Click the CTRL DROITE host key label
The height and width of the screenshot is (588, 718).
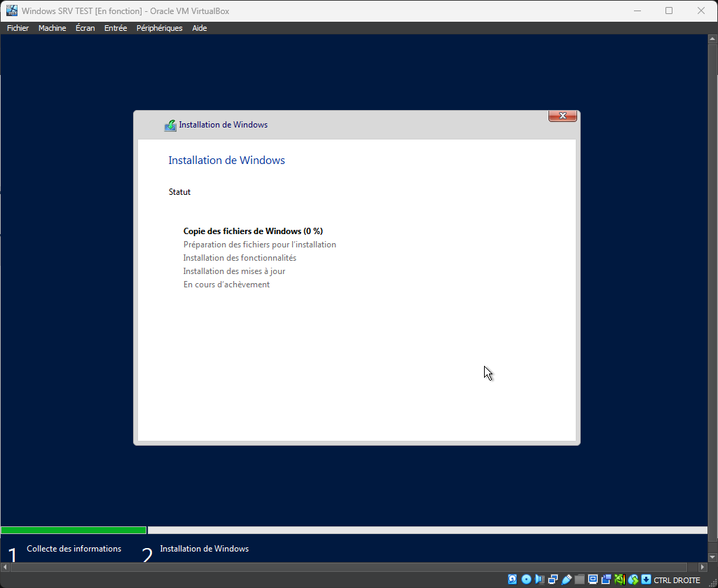coord(677,580)
